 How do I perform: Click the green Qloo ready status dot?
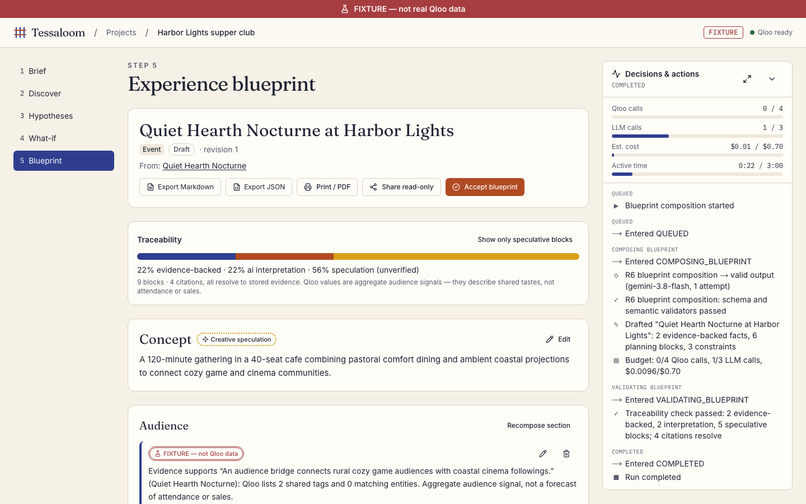[752, 32]
